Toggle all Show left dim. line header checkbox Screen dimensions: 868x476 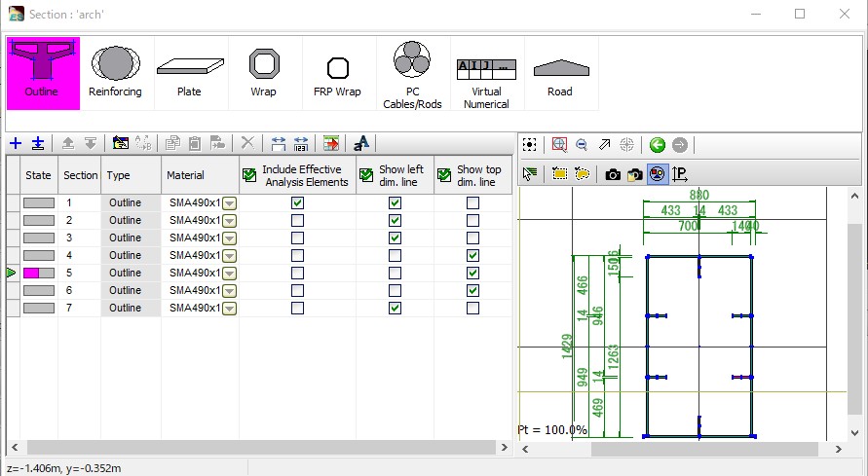366,175
